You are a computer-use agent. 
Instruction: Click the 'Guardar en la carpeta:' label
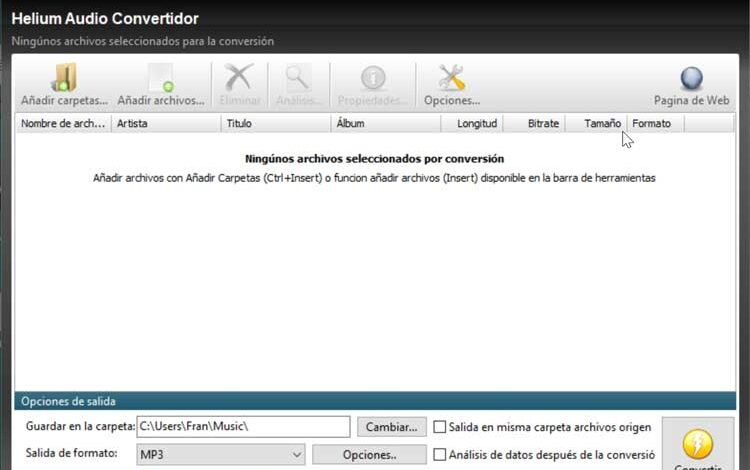coord(80,426)
